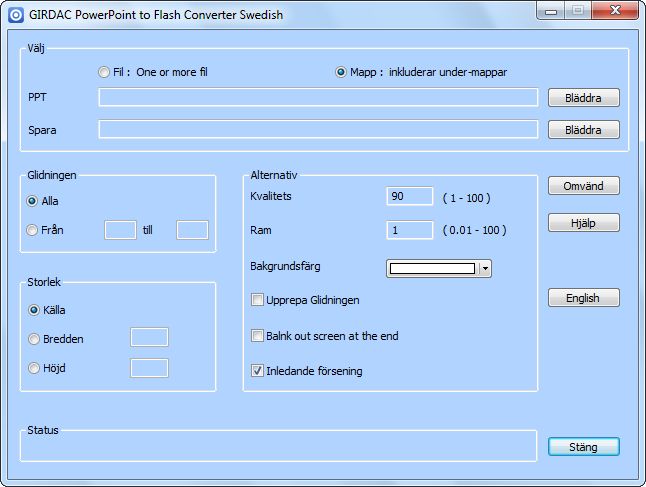The width and height of the screenshot is (646, 487).
Task: Click the Ram value field showing 1
Action: (x=410, y=230)
